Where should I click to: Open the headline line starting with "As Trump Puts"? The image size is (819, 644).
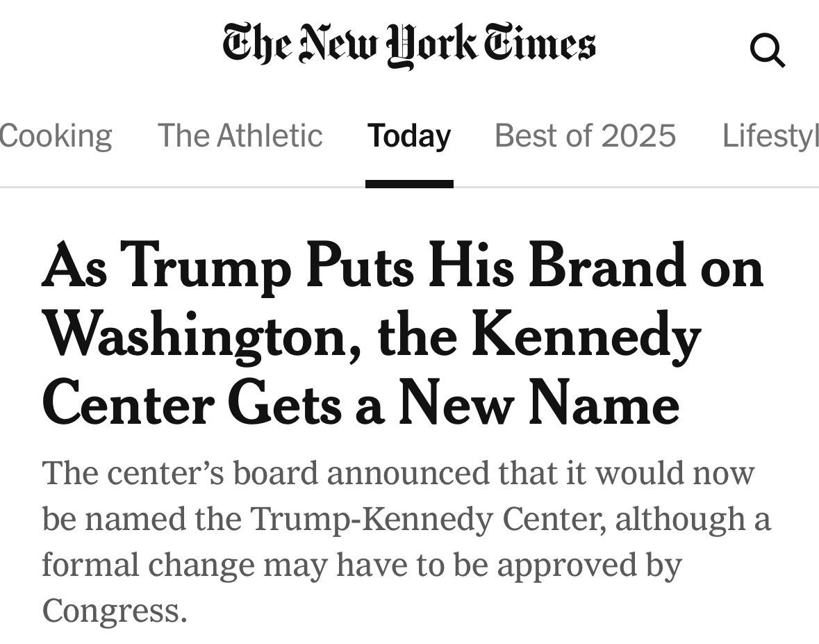coord(403,267)
